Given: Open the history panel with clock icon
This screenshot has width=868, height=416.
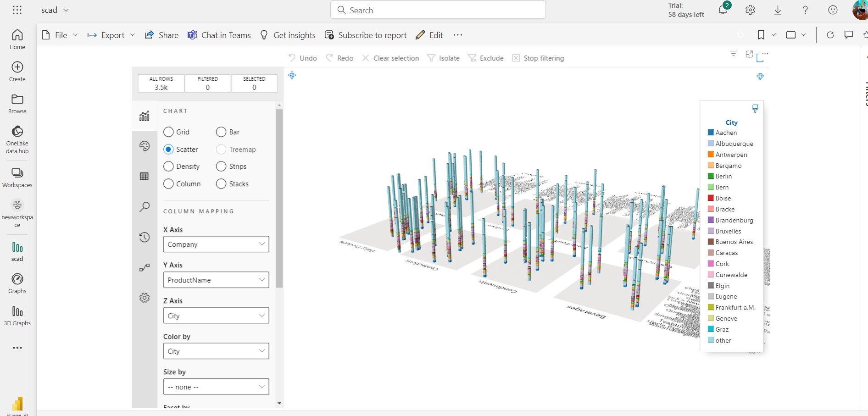Looking at the screenshot, I should click(x=145, y=237).
